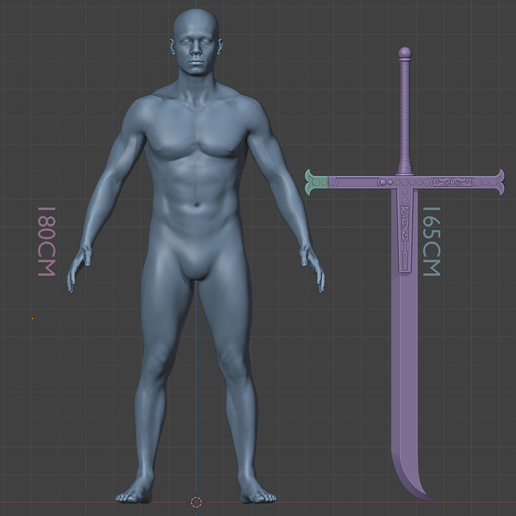Viewport: 516px width, 516px height.
Task: Select the pink 180CM text object
Action: (47, 242)
